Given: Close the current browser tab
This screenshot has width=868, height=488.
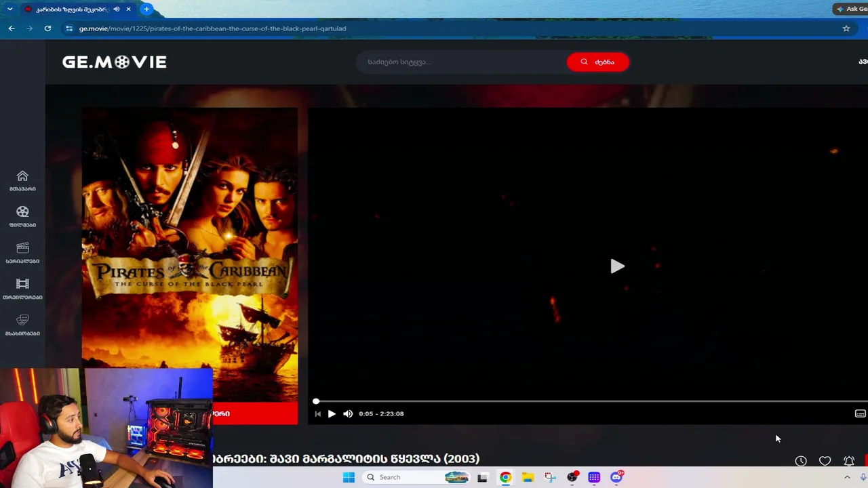Looking at the screenshot, I should point(128,9).
